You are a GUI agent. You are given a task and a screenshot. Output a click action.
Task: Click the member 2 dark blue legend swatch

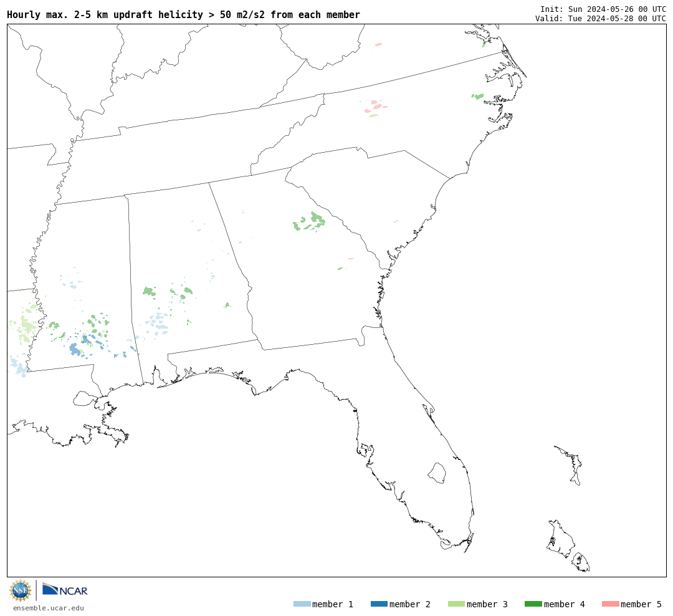click(379, 604)
